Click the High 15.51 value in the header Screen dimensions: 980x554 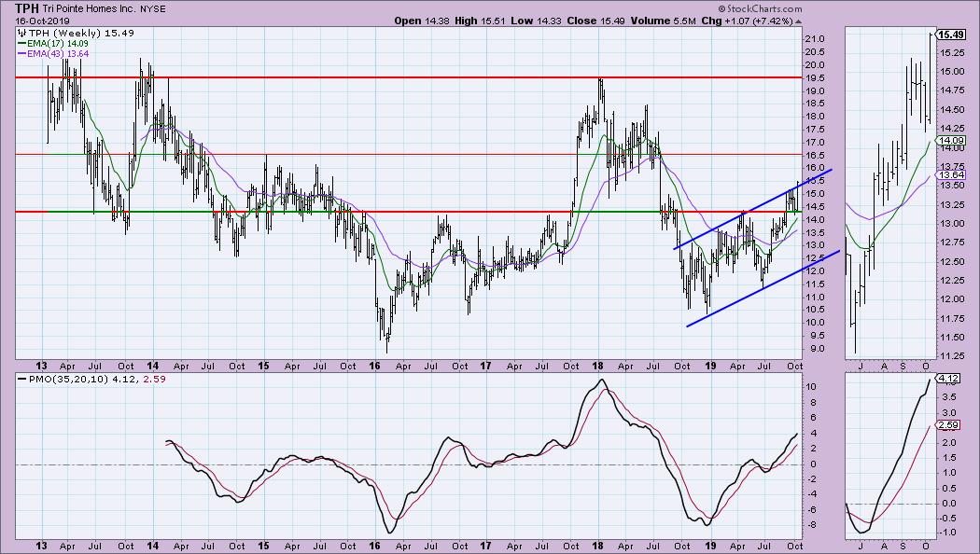pyautogui.click(x=479, y=21)
